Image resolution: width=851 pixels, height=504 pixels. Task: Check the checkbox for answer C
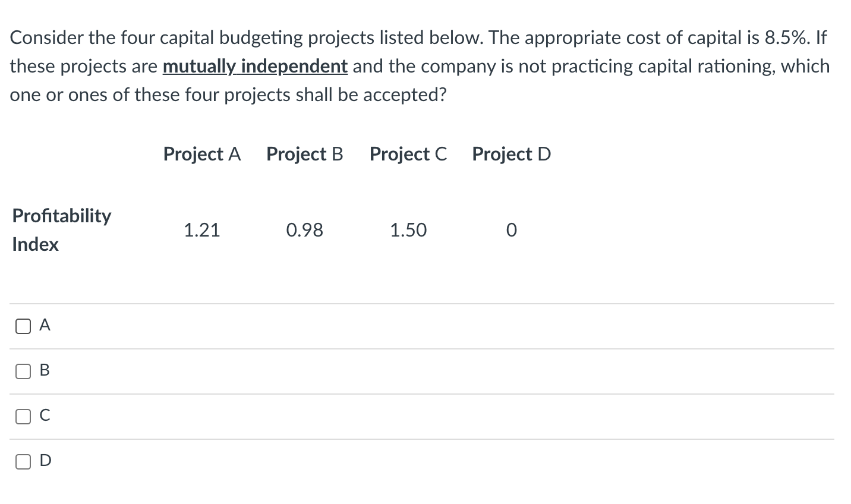pos(23,415)
